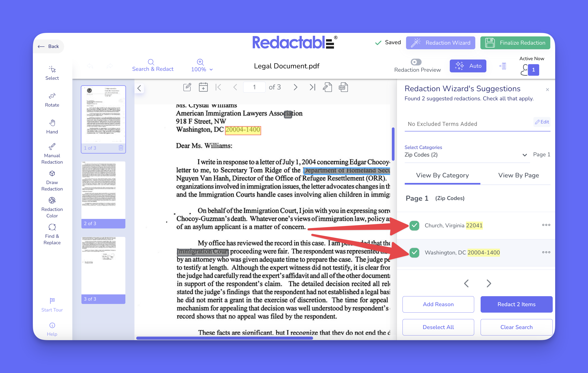The width and height of the screenshot is (588, 373).
Task: Open options menu for Church, Virginia item
Action: click(546, 225)
